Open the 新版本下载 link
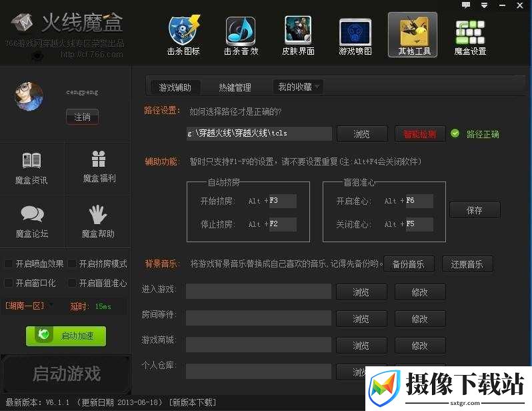This screenshot has height=411, width=532. coord(192,402)
